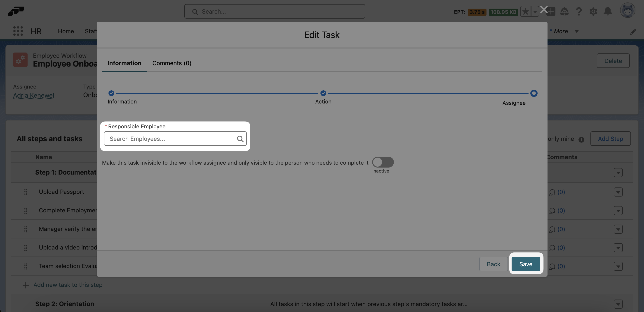Open the Help question mark menu
Viewport: 644px width, 312px height.
[579, 11]
